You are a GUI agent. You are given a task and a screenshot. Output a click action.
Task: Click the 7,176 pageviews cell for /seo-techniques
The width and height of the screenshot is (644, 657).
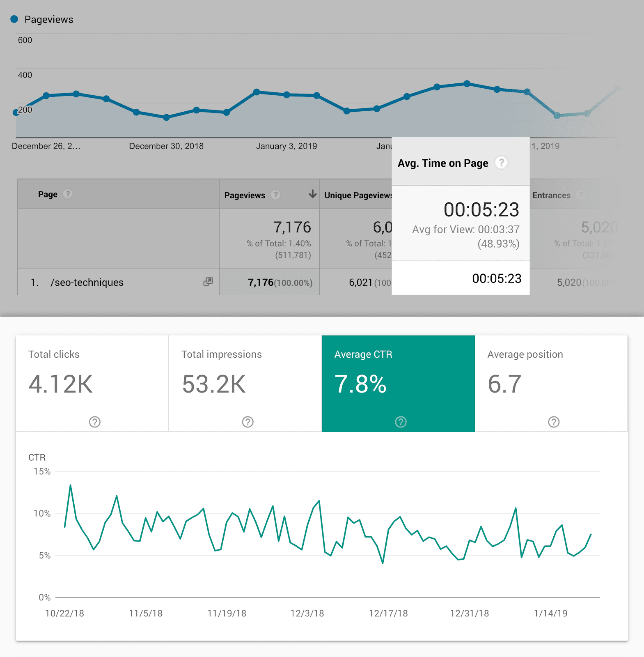click(261, 283)
